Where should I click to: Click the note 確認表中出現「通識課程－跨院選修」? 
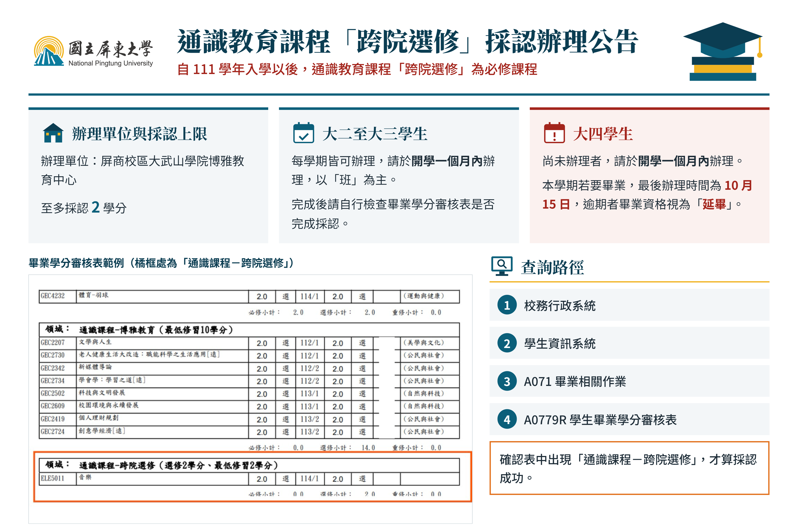[x=629, y=468]
